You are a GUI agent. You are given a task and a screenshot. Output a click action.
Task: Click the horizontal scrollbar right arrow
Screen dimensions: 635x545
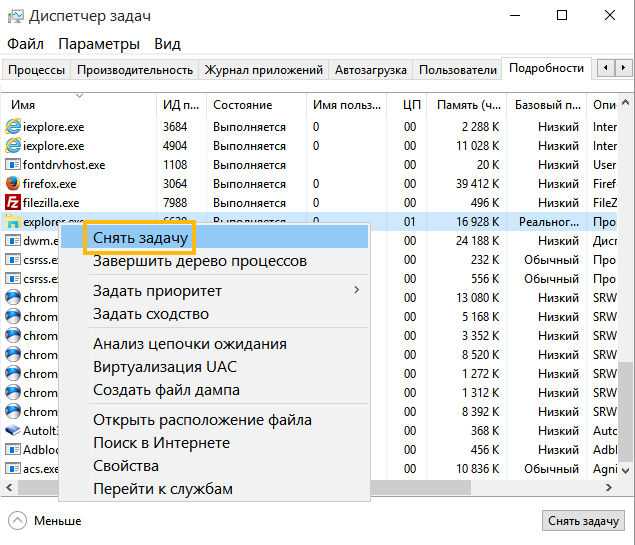click(608, 488)
